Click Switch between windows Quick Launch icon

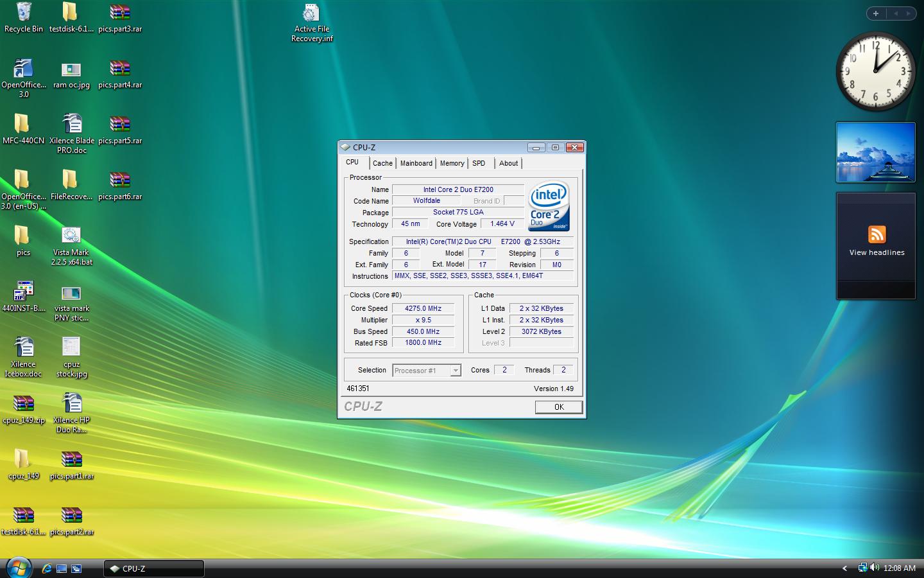tap(76, 568)
